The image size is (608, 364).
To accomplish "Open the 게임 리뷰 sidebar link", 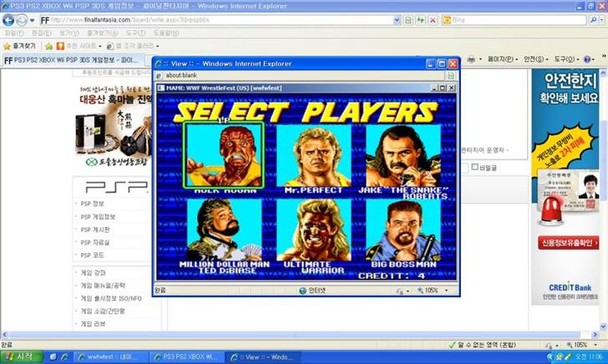I will [x=93, y=324].
